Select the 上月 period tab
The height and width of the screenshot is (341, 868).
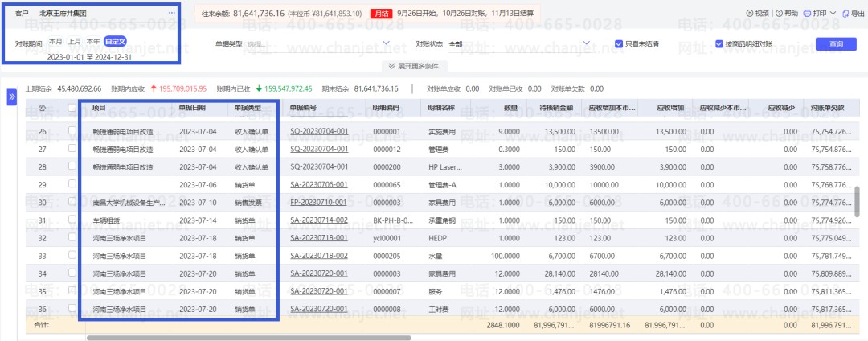pos(74,42)
